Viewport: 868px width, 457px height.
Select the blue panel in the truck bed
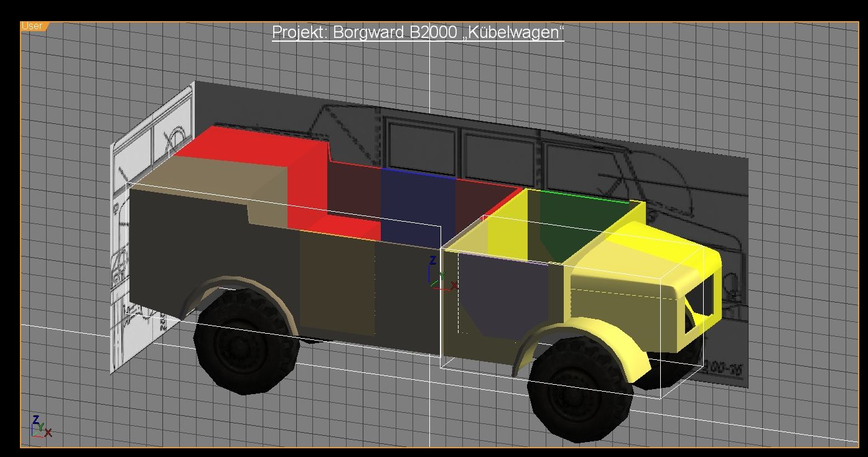[418, 209]
